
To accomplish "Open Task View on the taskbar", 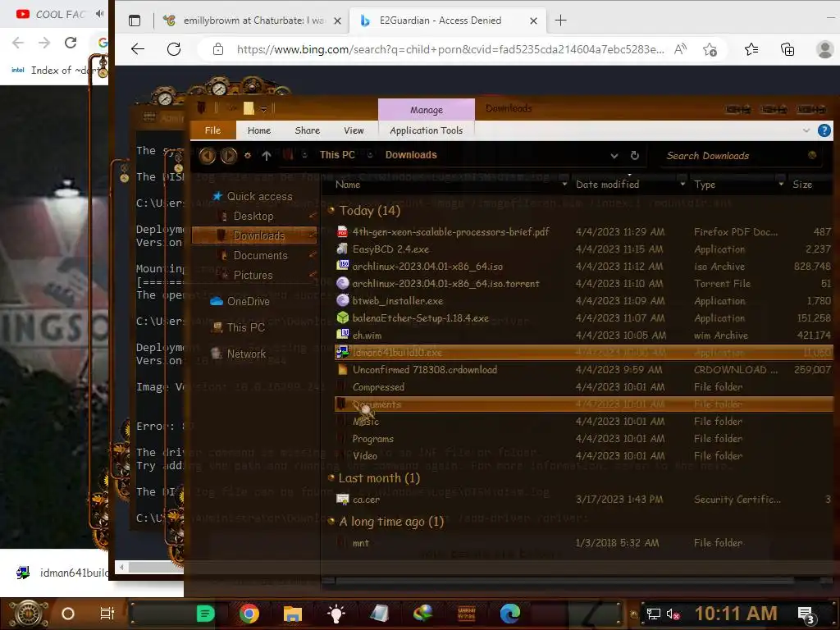I will pos(107,614).
